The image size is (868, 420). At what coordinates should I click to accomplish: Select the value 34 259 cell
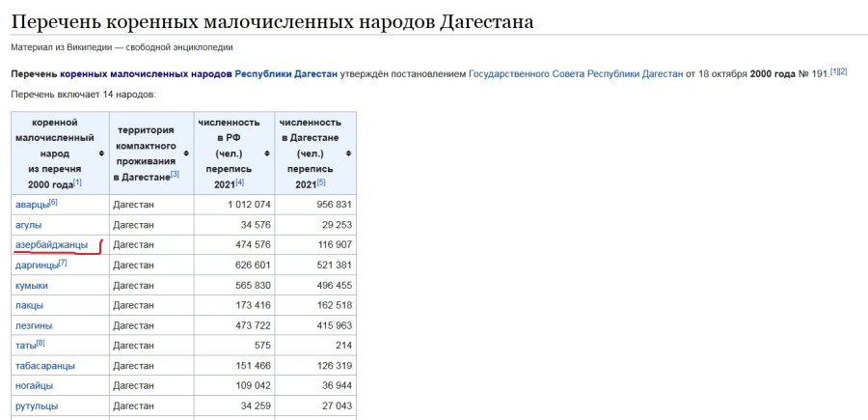234,406
